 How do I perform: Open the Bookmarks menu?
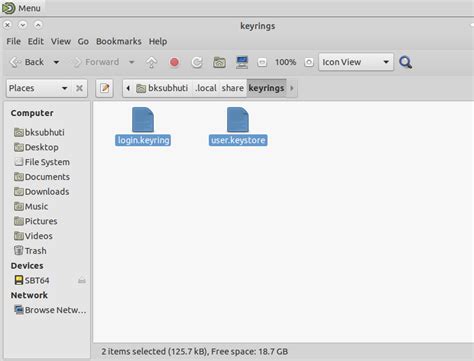point(119,41)
